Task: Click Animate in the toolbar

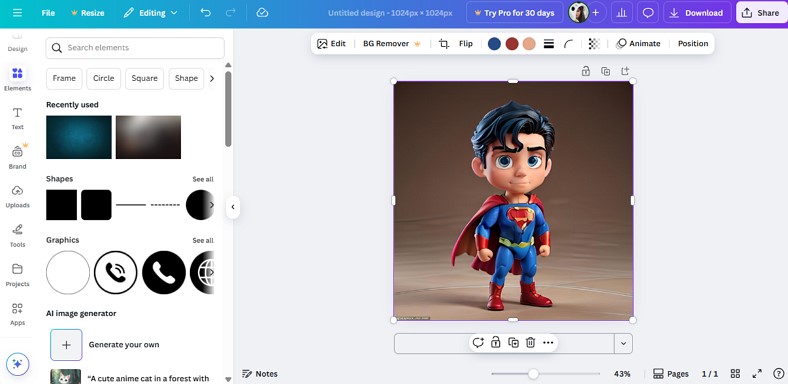Action: click(x=638, y=44)
